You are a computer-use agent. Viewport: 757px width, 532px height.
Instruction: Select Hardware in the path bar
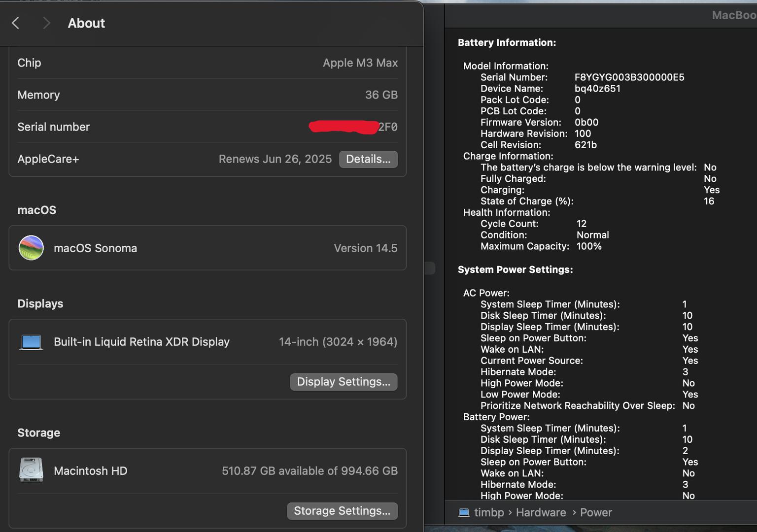(x=541, y=512)
